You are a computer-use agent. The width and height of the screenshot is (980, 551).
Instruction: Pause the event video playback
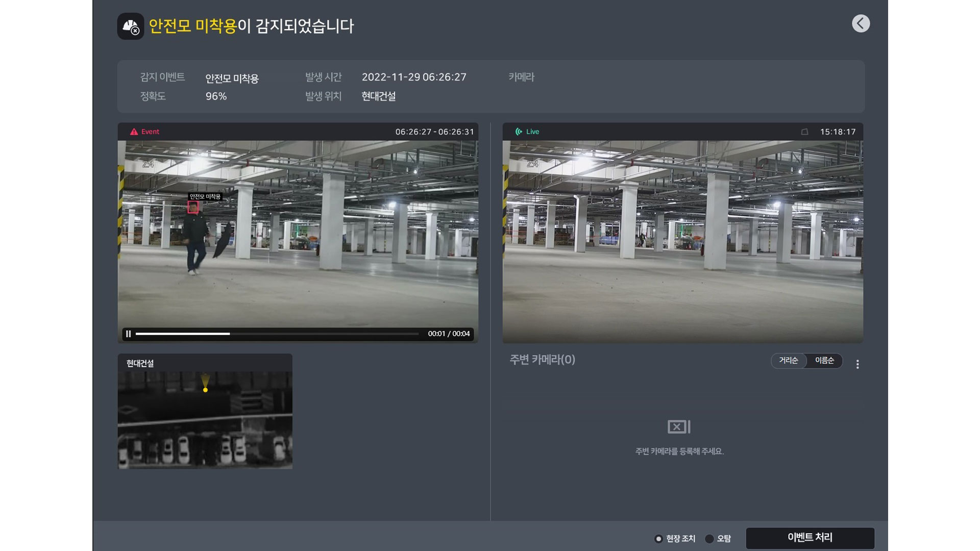tap(129, 334)
